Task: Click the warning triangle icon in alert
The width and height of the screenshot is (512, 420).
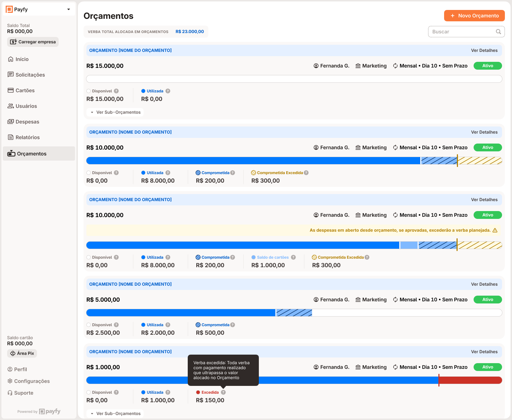Action: (495, 230)
